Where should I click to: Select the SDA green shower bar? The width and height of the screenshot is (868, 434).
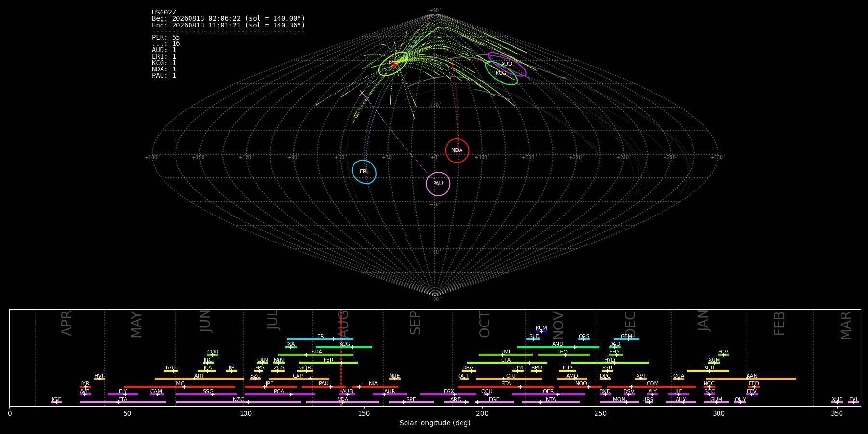coord(315,355)
